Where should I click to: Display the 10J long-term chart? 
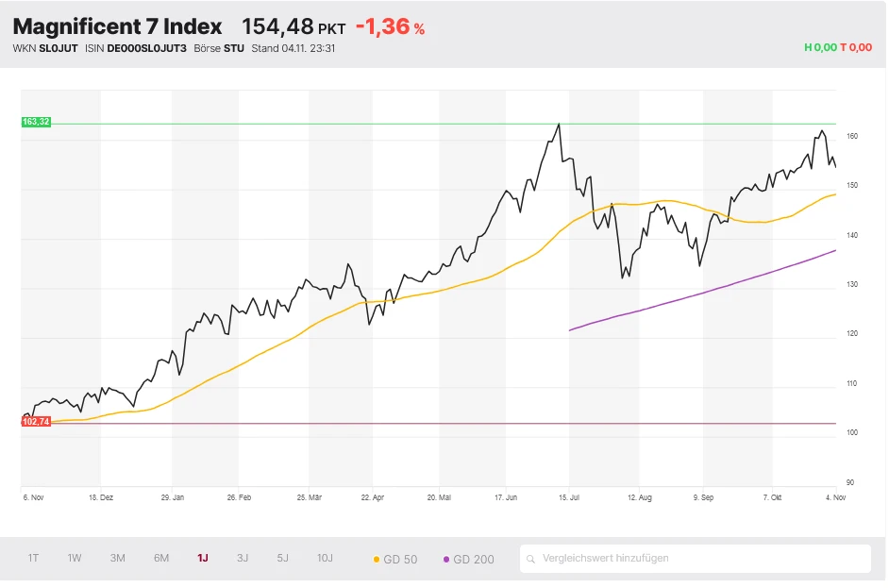point(325,559)
